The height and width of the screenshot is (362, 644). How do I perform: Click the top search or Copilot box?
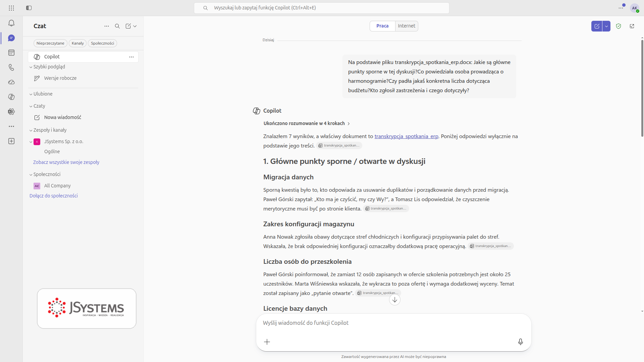[x=321, y=8]
